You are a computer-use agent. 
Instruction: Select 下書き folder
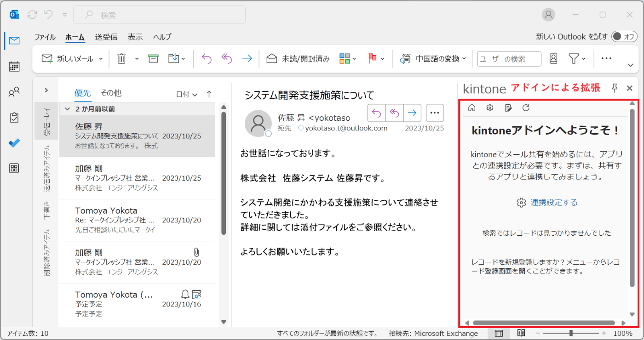click(46, 210)
